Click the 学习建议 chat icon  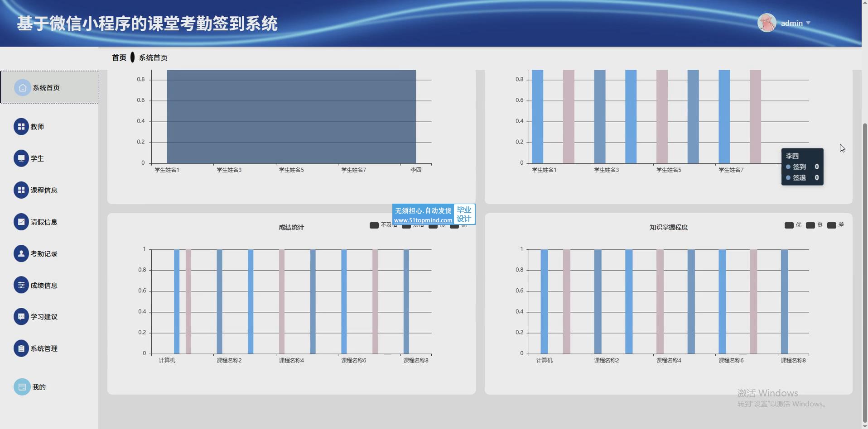pos(21,316)
